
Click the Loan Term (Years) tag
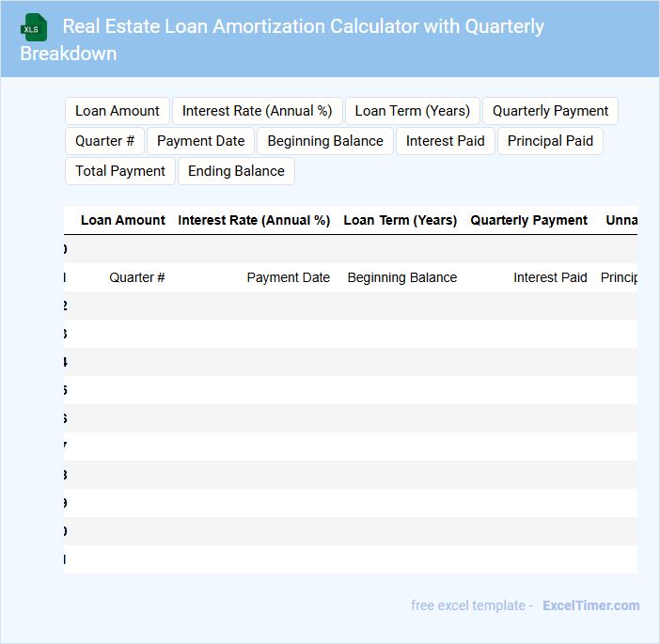coord(413,111)
